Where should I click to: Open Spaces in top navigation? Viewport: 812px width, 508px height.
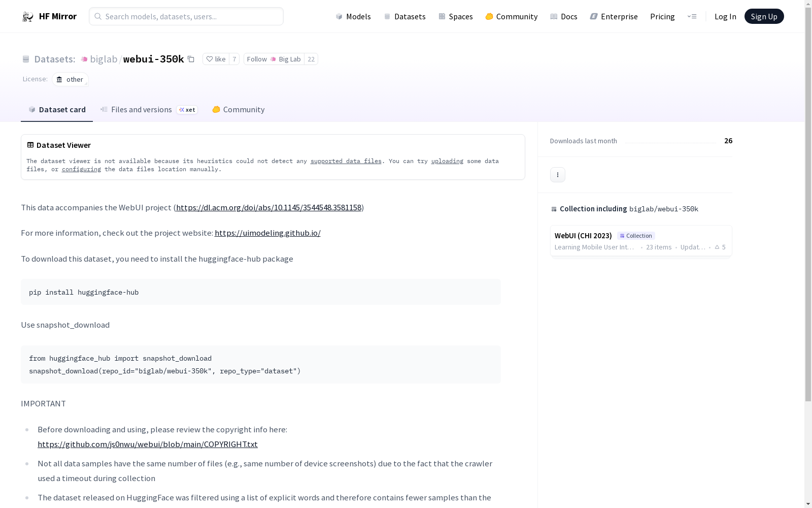456,16
